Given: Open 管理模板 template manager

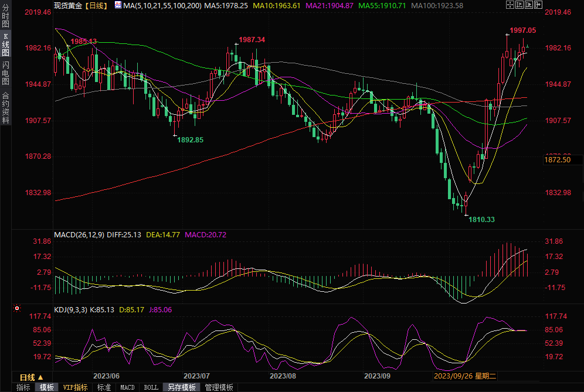Looking at the screenshot, I should point(219,387).
